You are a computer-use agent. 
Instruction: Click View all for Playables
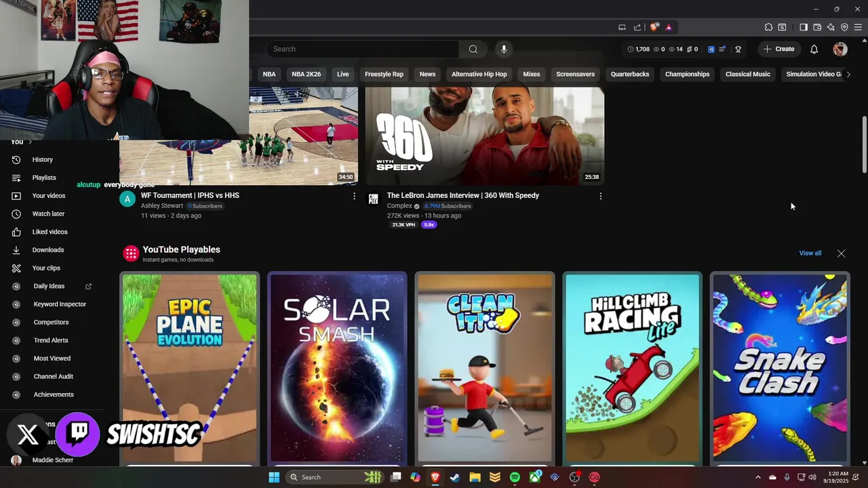point(810,253)
